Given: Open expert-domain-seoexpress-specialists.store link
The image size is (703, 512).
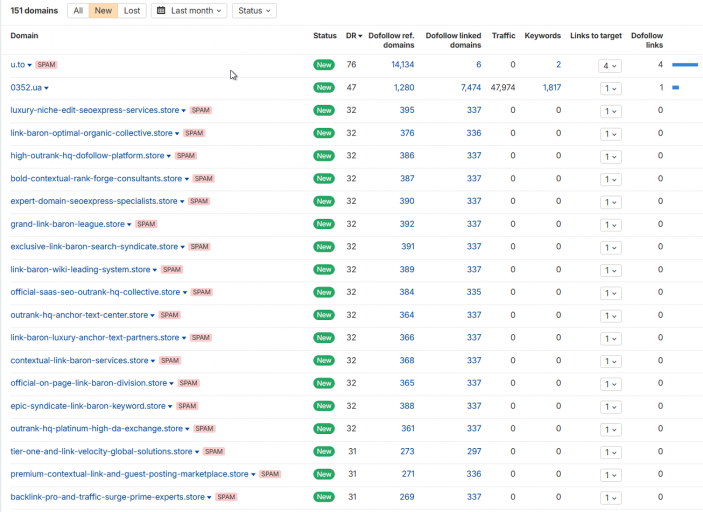Looking at the screenshot, I should tap(94, 201).
